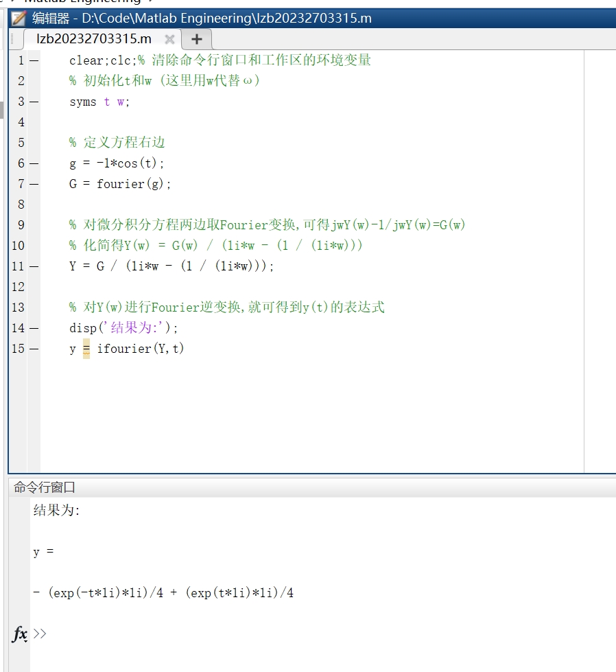Click line number 12 in the gutter

pos(18,287)
